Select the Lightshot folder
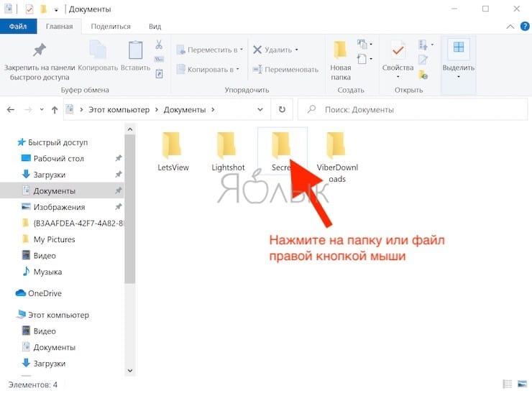Image resolution: width=532 pixels, height=401 pixels. pos(228,152)
